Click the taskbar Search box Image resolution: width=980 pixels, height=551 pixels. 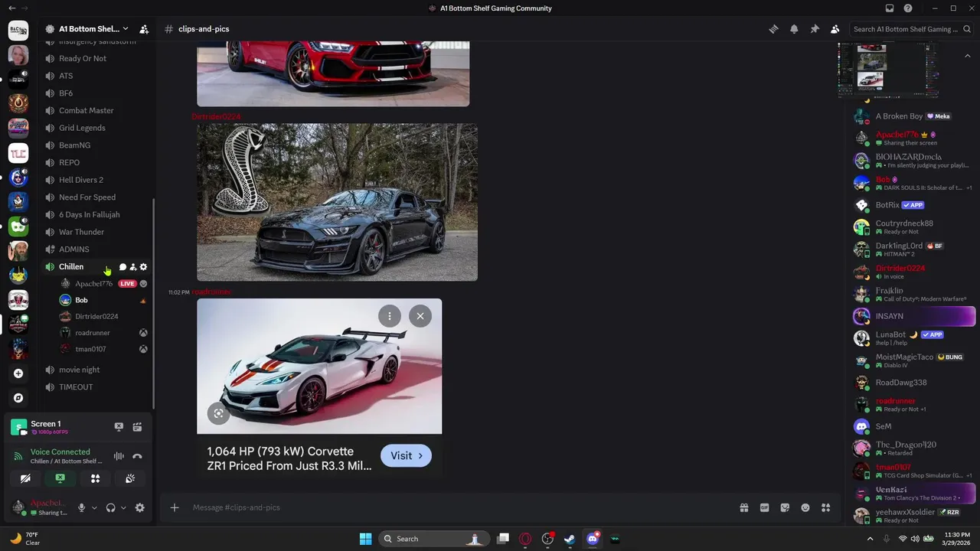click(x=434, y=539)
